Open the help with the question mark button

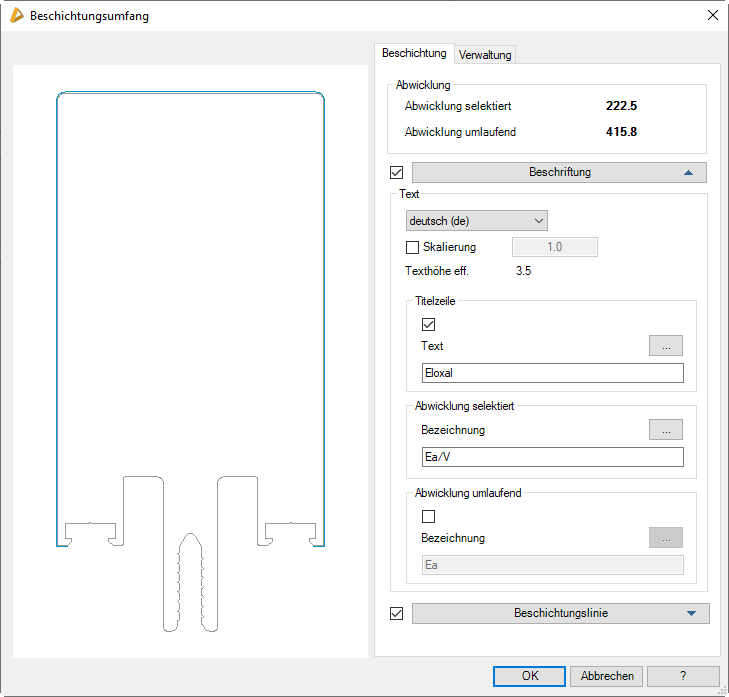tap(683, 676)
